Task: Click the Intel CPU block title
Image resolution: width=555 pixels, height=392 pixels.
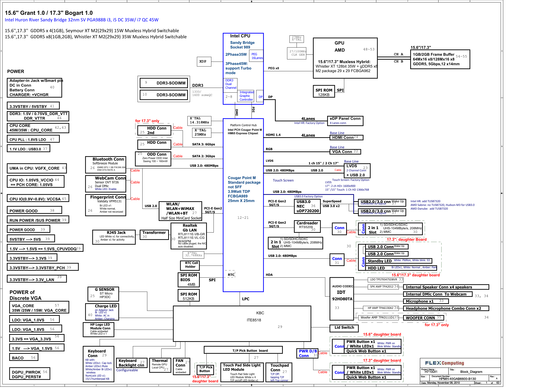Action: pyautogui.click(x=240, y=36)
